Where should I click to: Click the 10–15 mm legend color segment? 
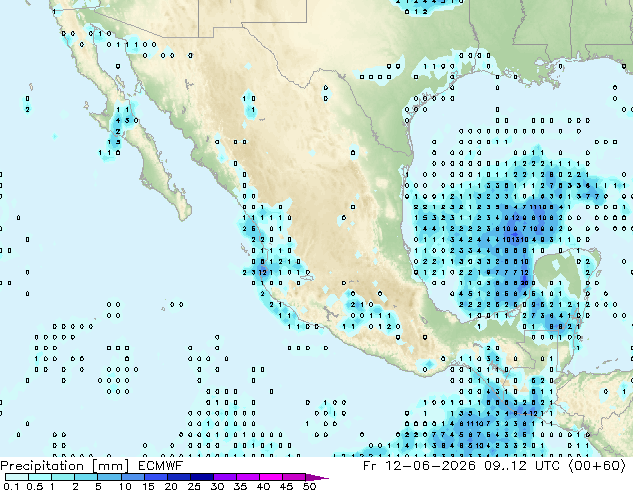tap(132, 477)
